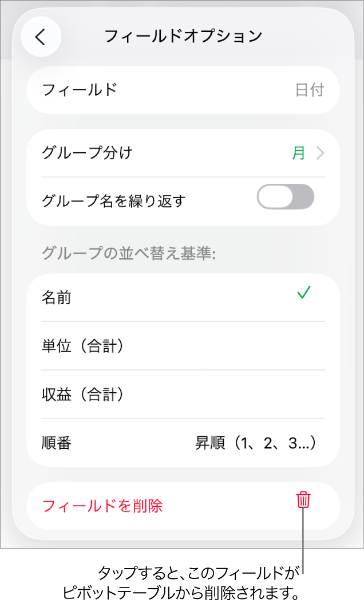Choose 単位（合計） sort option
This screenshot has height=603, width=364.
pyautogui.click(x=84, y=346)
